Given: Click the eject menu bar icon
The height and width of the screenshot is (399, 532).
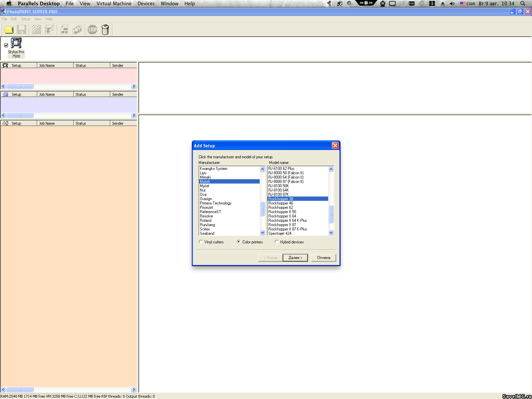Looking at the screenshot, I should pos(443,4).
